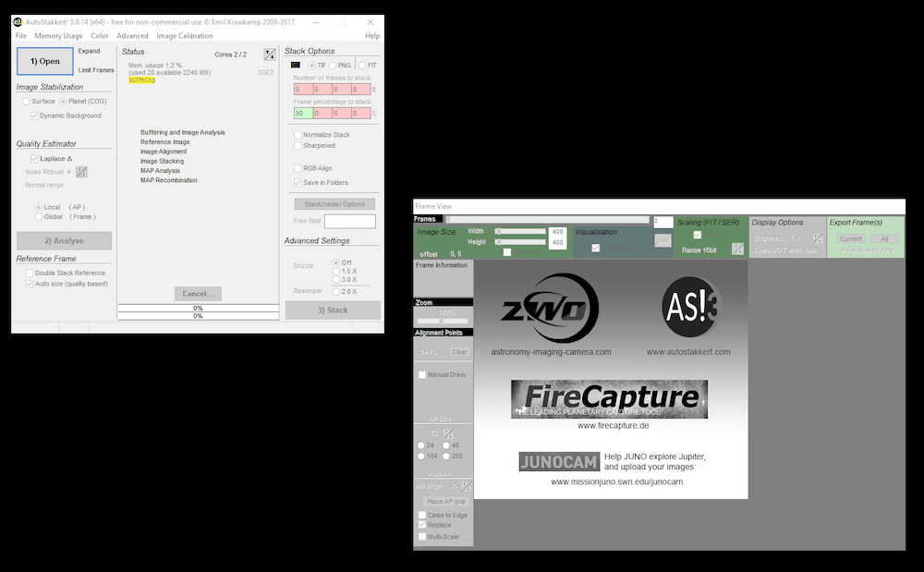924x572 pixels.
Task: Toggle the Replace checkbox
Action: coord(422,525)
